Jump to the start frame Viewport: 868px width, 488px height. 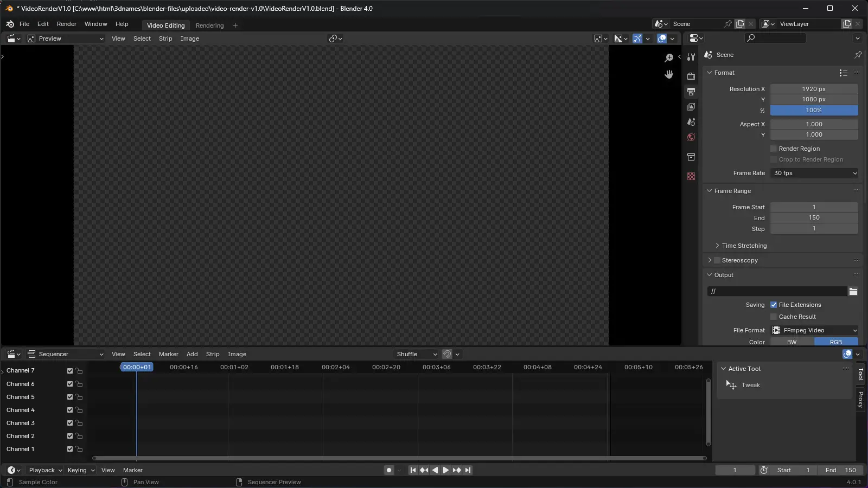pos(413,470)
